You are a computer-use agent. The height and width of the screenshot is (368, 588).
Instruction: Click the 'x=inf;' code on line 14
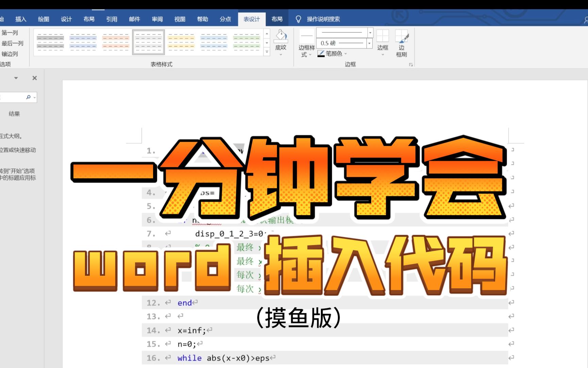(x=192, y=331)
